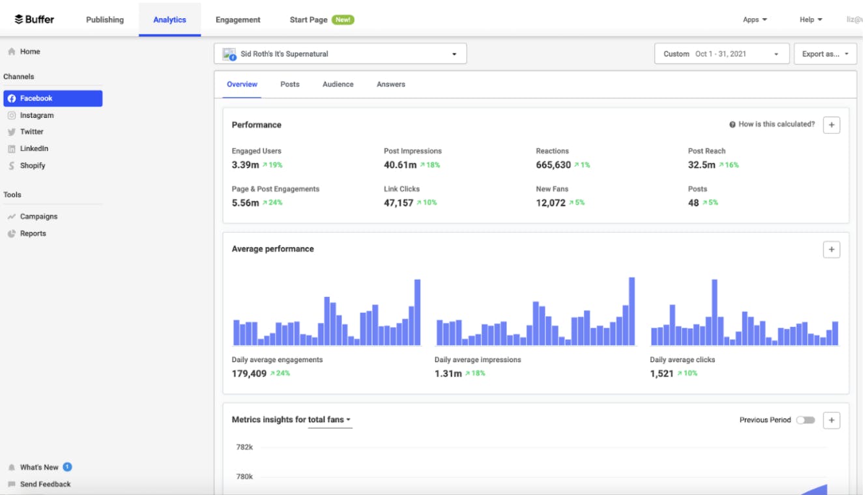Open the Custom date range dropdown
This screenshot has width=868, height=495.
[721, 54]
